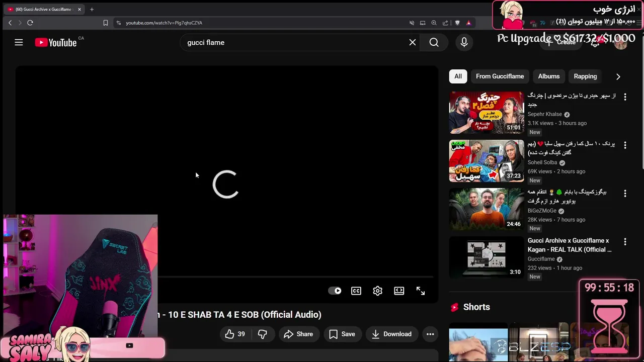
Task: Click the muted-autoplay icon in address bar
Action: [412, 23]
